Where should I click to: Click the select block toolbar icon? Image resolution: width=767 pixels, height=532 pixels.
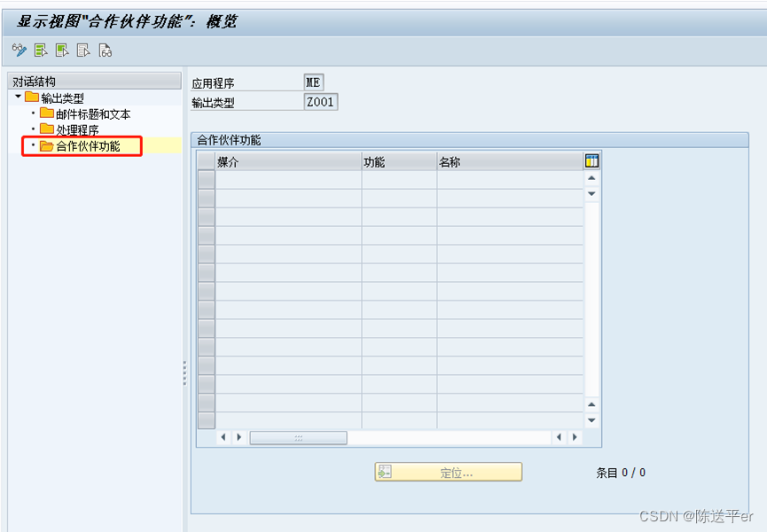coord(61,51)
